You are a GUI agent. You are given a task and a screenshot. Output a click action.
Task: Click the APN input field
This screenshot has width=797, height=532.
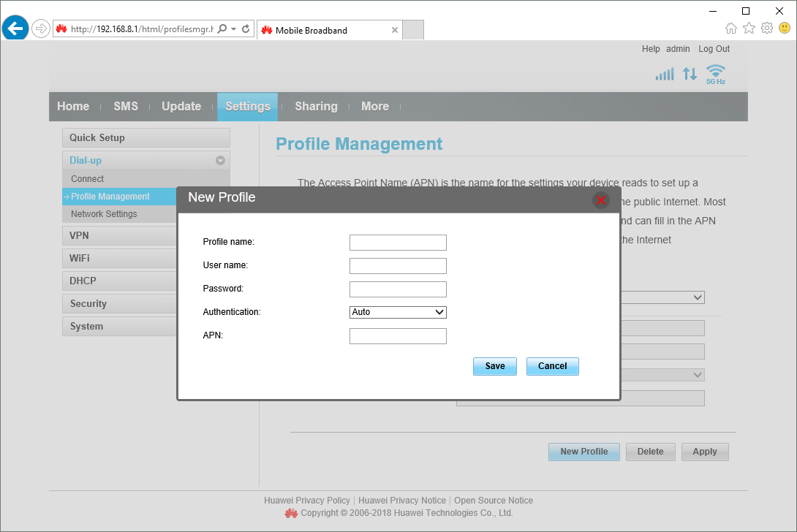[x=398, y=336]
